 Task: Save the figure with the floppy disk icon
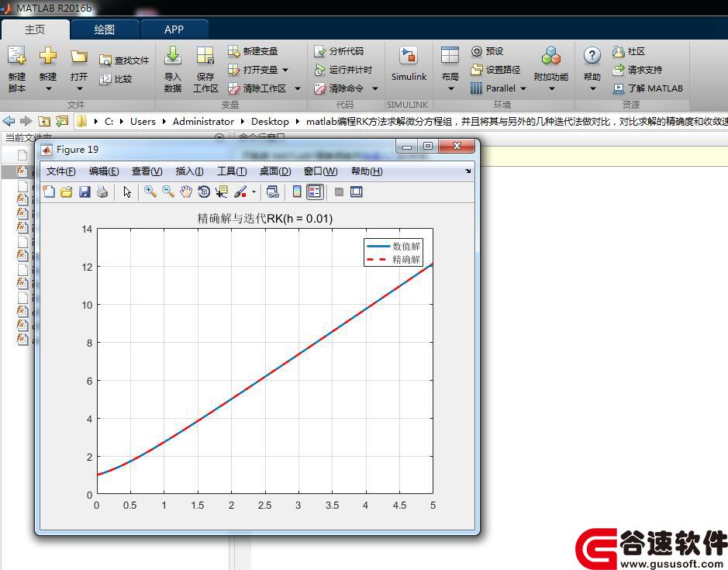(85, 192)
